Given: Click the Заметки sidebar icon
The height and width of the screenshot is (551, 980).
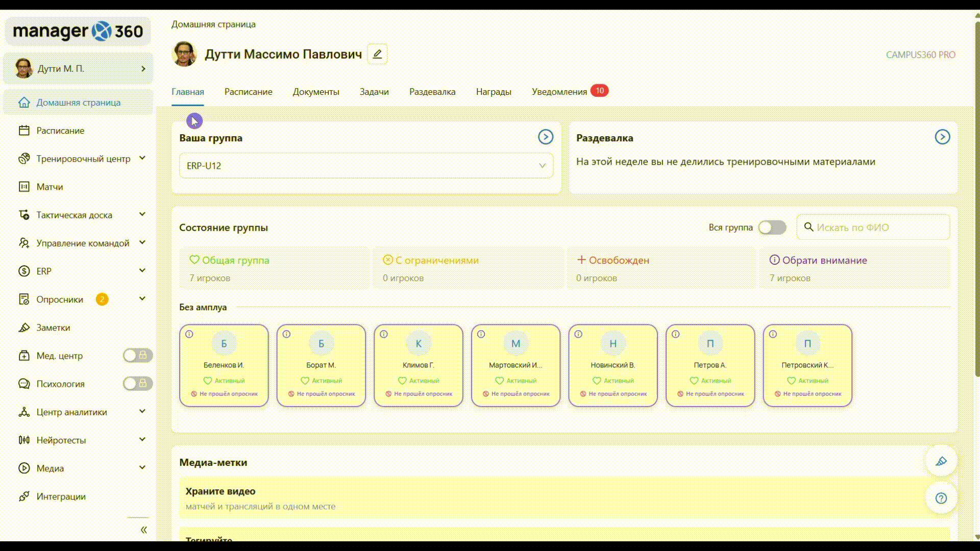Looking at the screenshot, I should [24, 328].
